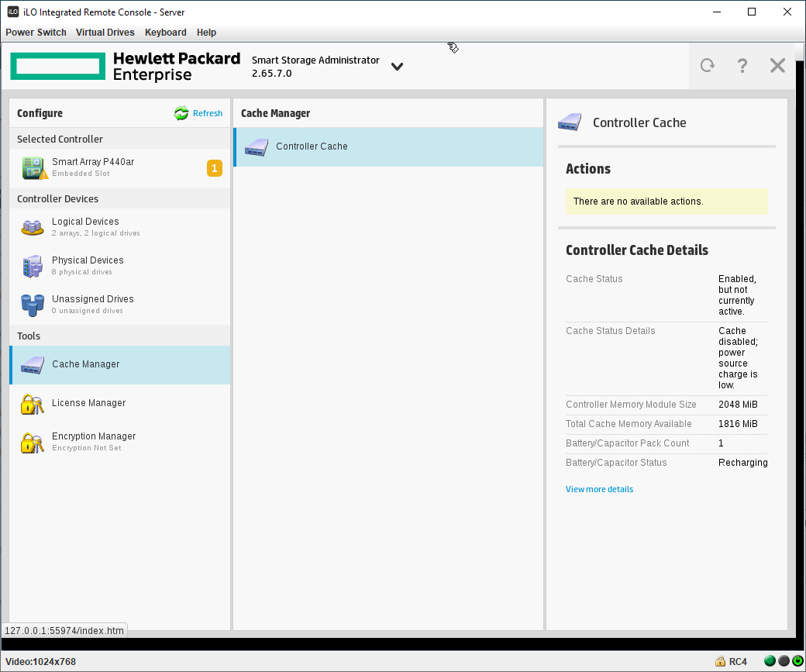Click the 'Cache Status' label
The image size is (806, 672).
pos(594,279)
